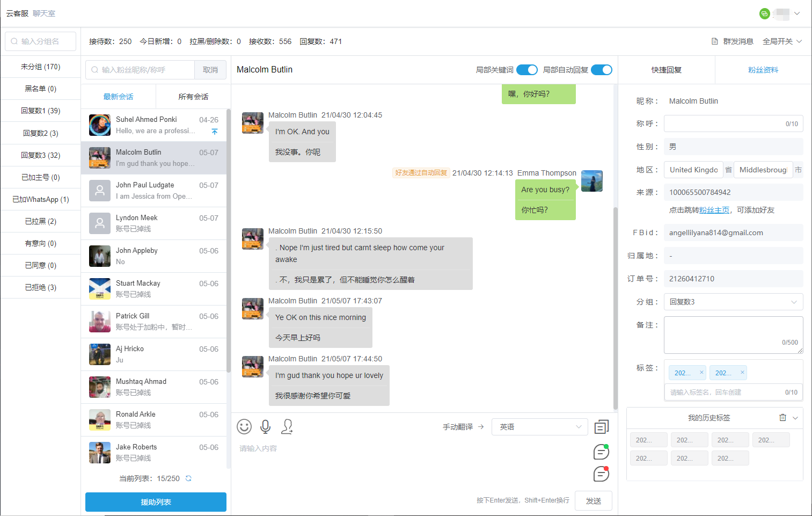Switch to the 所有会话 tab
This screenshot has width=812, height=516.
(193, 97)
